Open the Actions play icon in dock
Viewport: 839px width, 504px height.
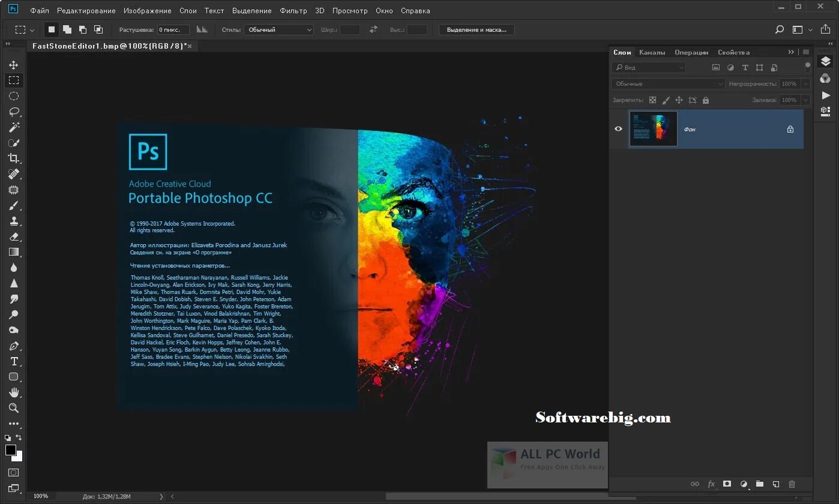click(826, 95)
